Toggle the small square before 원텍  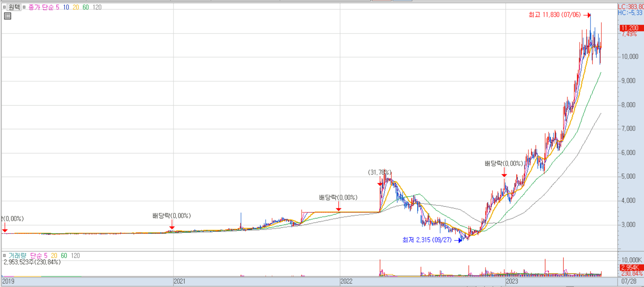click(4, 7)
